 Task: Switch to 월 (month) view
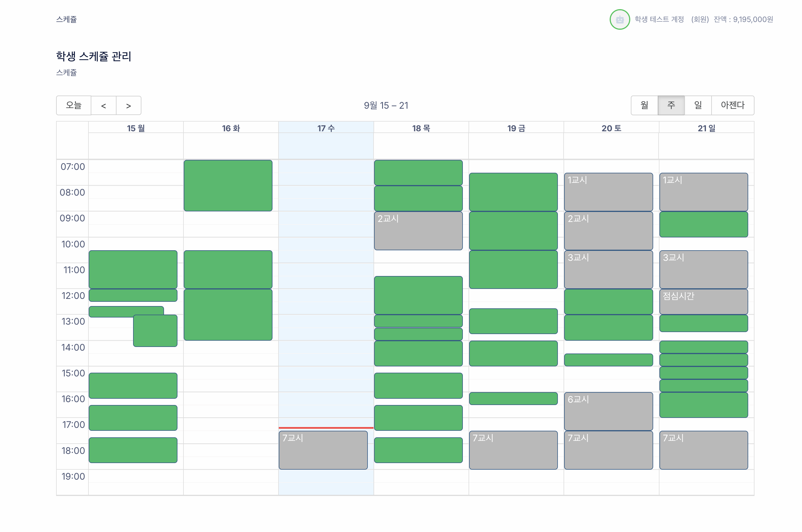[644, 106]
